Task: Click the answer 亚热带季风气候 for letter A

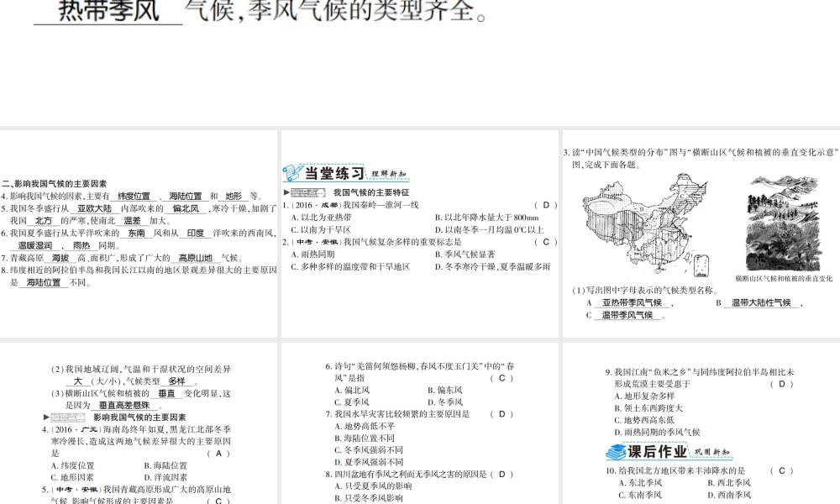Action: 632,302
